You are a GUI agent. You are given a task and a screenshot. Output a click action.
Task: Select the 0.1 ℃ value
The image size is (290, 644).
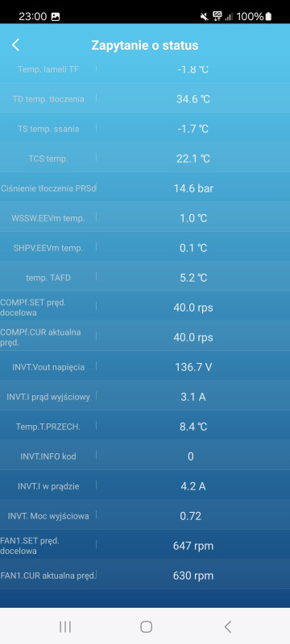coord(193,248)
